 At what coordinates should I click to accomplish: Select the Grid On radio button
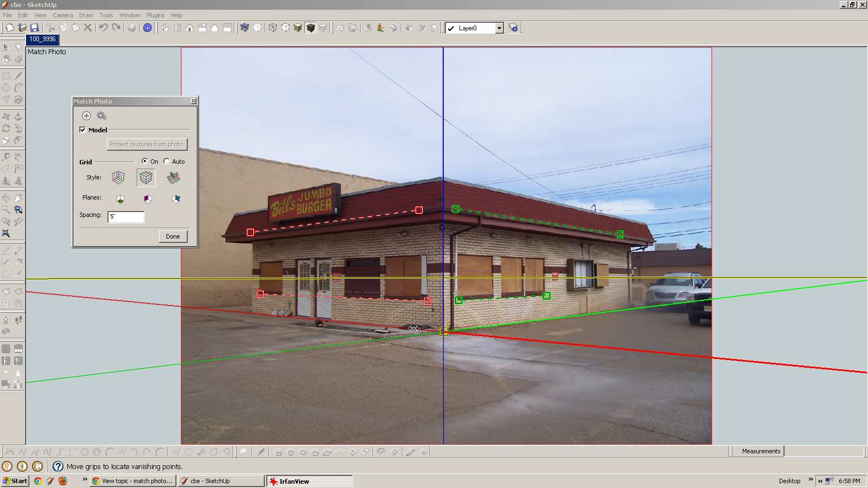pyautogui.click(x=144, y=161)
